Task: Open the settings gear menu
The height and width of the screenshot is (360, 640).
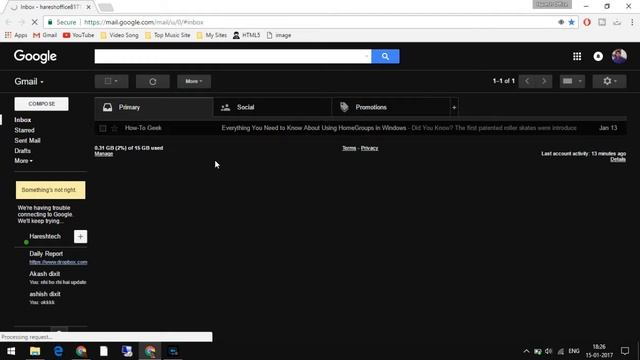Action: 609,81
